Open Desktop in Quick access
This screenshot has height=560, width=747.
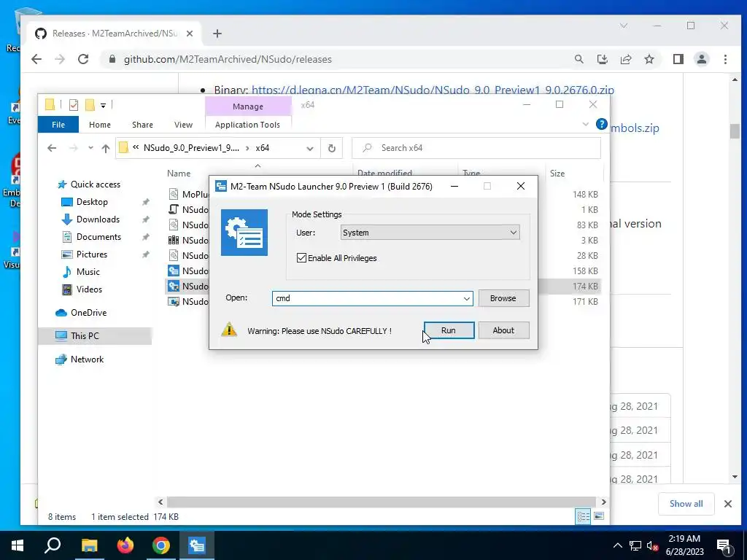(x=92, y=202)
